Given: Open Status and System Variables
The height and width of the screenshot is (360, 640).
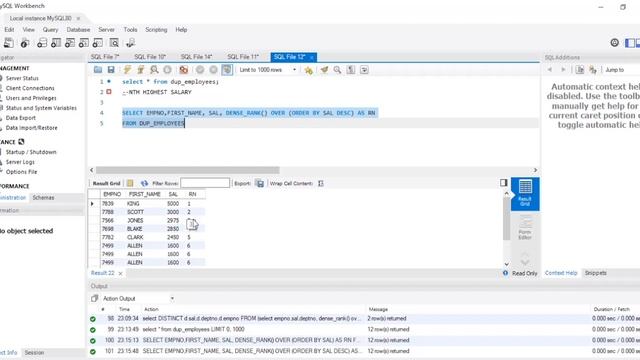Looking at the screenshot, I should [x=41, y=108].
